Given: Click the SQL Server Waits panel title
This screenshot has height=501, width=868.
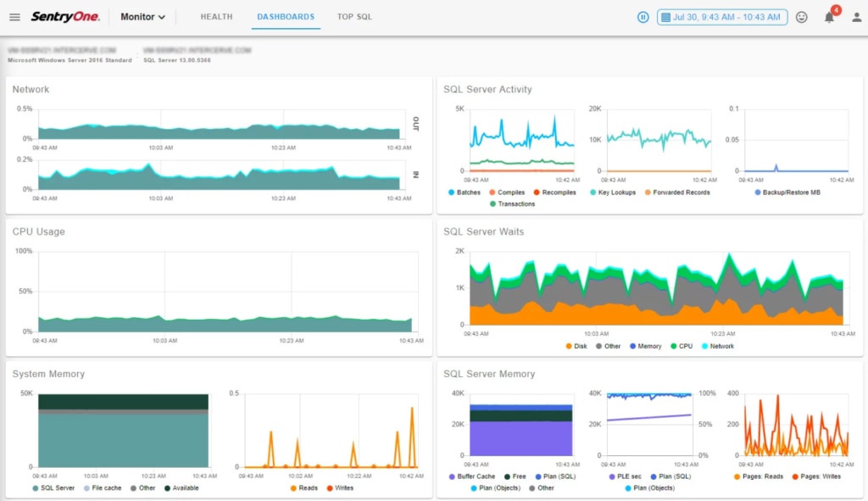Looking at the screenshot, I should click(x=483, y=231).
